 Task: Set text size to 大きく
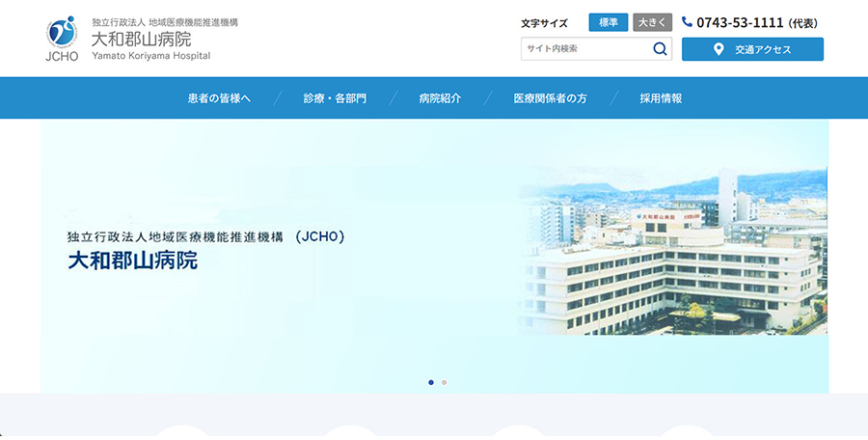click(x=653, y=23)
